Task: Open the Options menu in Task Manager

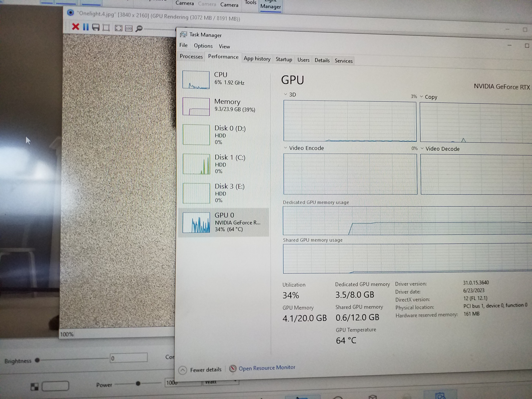Action: 203,46
